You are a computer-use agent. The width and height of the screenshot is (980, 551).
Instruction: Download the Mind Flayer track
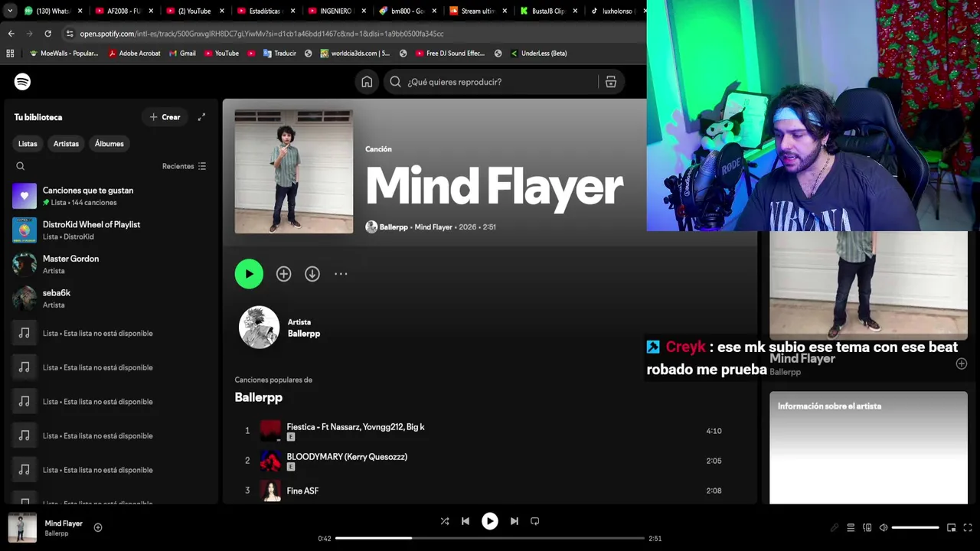click(x=312, y=274)
